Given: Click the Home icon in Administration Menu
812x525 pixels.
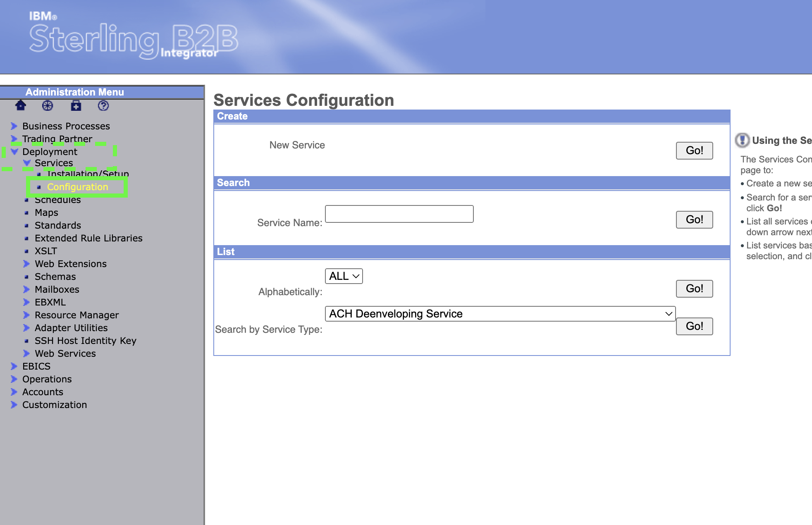Looking at the screenshot, I should (20, 106).
